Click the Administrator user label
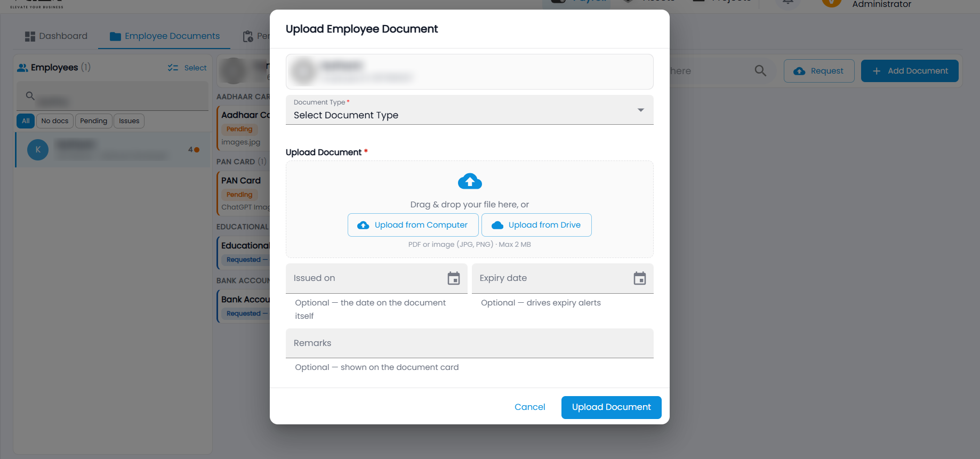The image size is (980, 459). (881, 4)
